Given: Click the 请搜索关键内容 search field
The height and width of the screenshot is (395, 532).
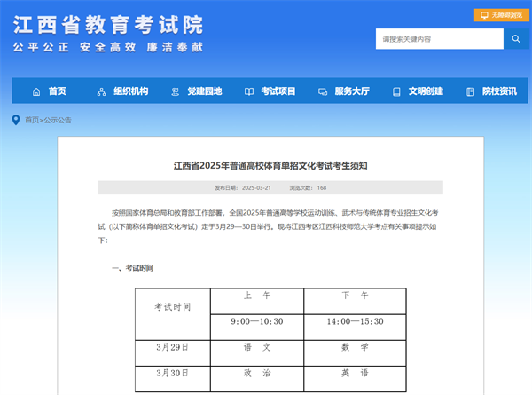Looking at the screenshot, I should click(x=440, y=39).
